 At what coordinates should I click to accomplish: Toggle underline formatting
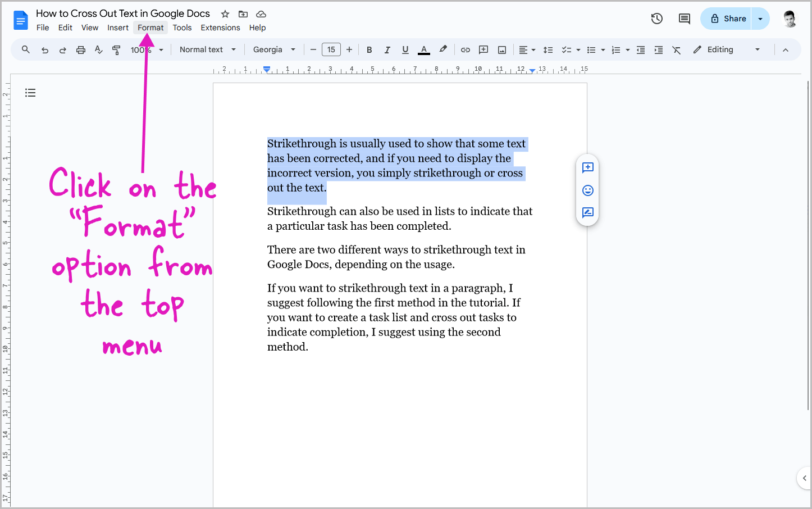pos(405,49)
